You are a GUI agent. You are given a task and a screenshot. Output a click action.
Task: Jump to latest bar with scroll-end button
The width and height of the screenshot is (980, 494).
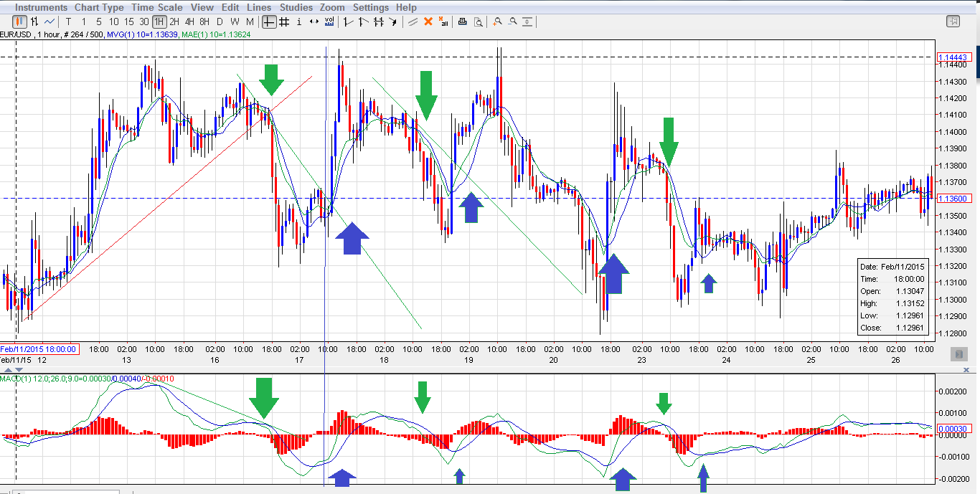958,354
